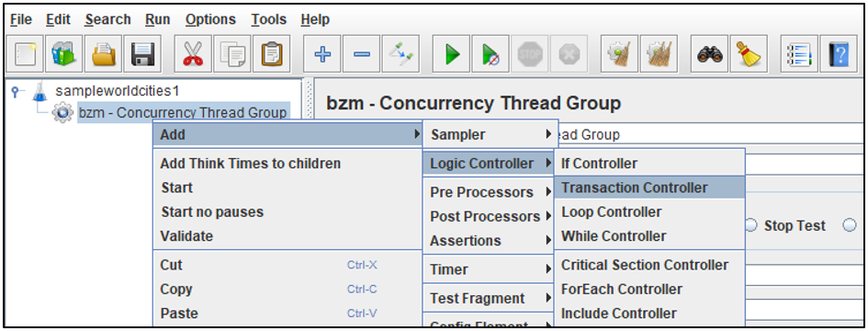
Task: Expand the Test Fragment submenu
Action: coord(490,298)
